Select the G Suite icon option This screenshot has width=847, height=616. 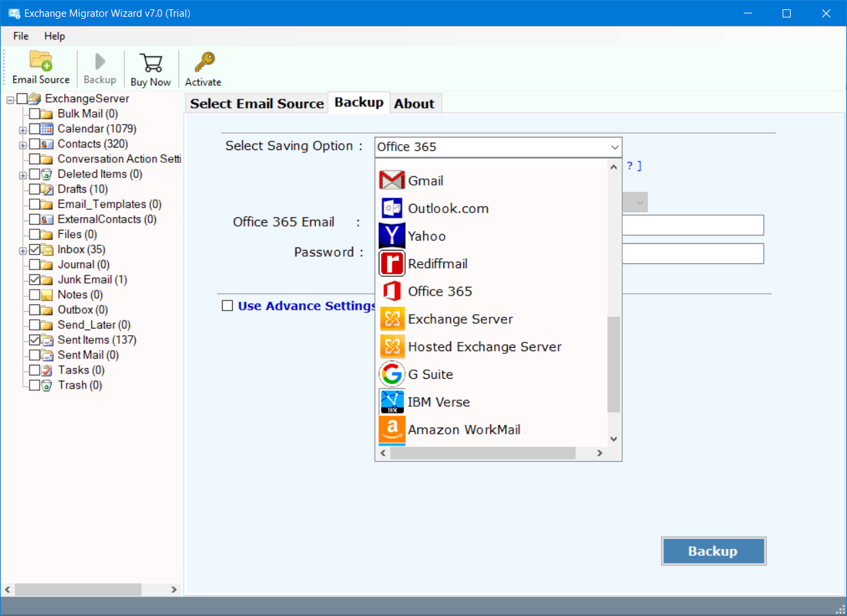pyautogui.click(x=392, y=374)
